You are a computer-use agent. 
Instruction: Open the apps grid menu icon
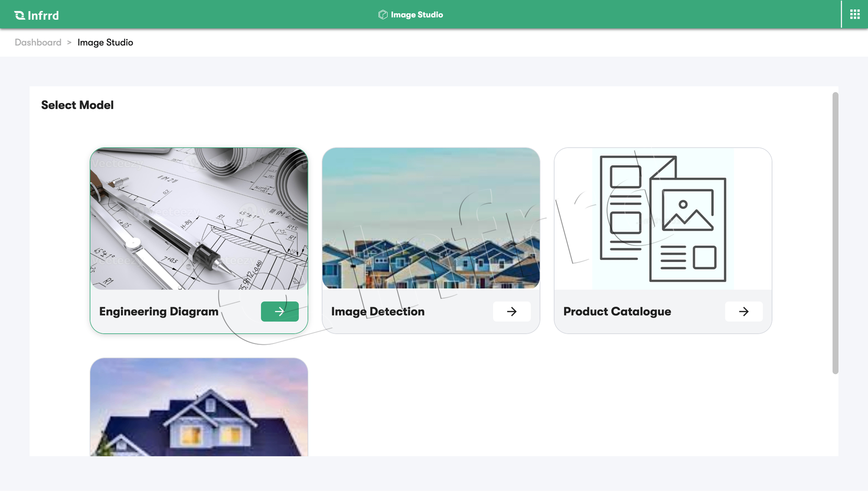tap(854, 14)
